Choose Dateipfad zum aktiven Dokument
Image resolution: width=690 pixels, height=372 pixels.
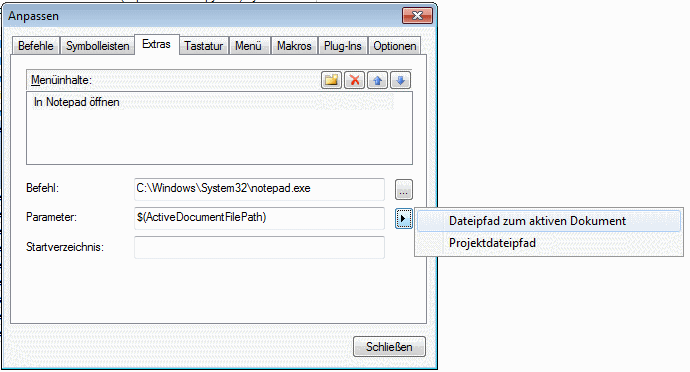548,221
